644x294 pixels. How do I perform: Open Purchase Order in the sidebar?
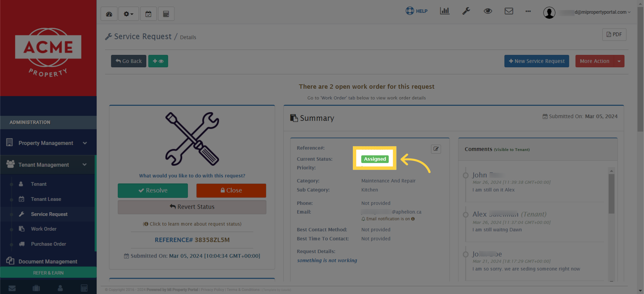click(x=48, y=244)
